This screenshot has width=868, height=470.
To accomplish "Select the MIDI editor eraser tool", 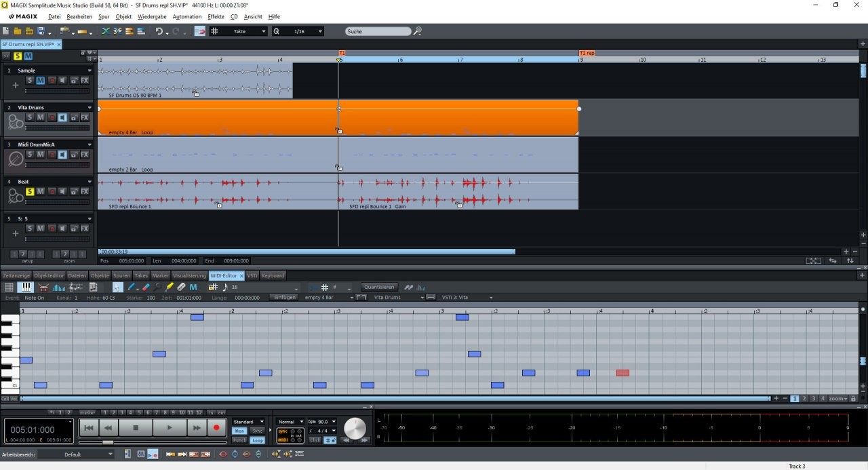I will point(146,288).
